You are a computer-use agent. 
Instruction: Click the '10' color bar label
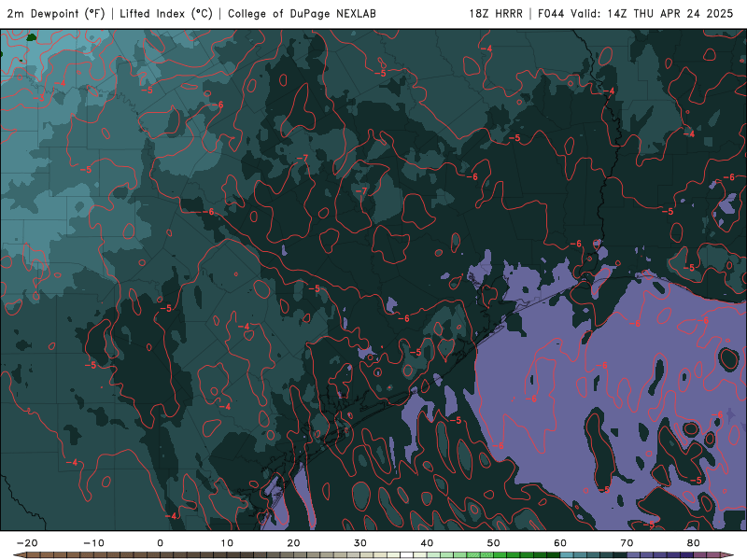(227, 543)
